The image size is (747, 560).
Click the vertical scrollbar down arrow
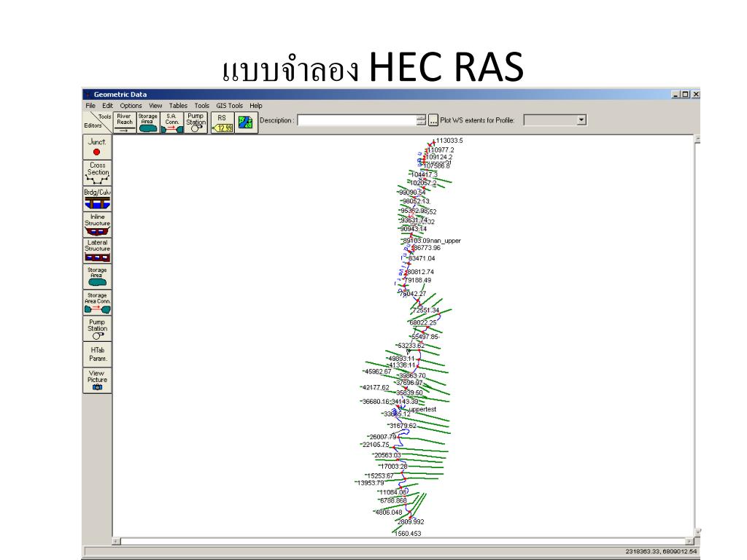tap(697, 532)
